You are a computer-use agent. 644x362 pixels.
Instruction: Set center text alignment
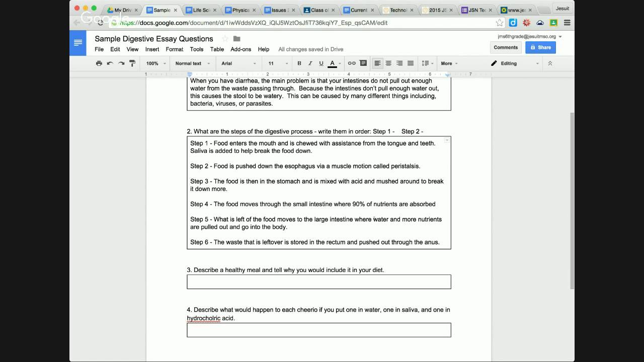click(388, 63)
